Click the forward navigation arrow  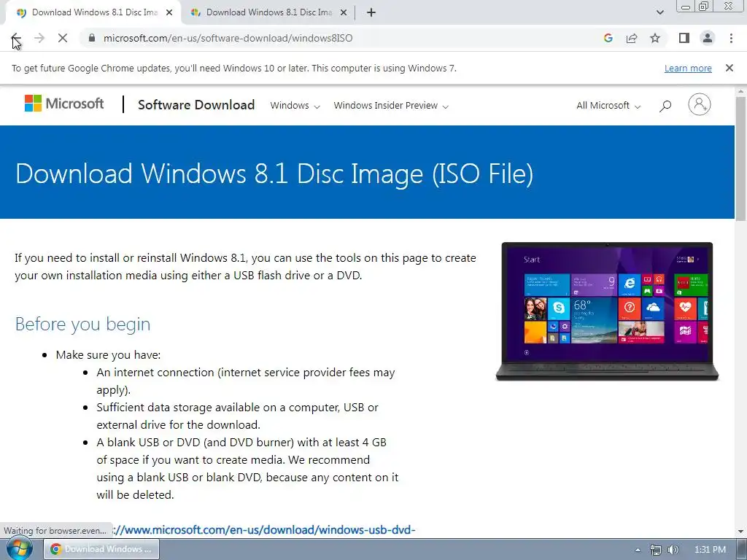click(x=39, y=38)
